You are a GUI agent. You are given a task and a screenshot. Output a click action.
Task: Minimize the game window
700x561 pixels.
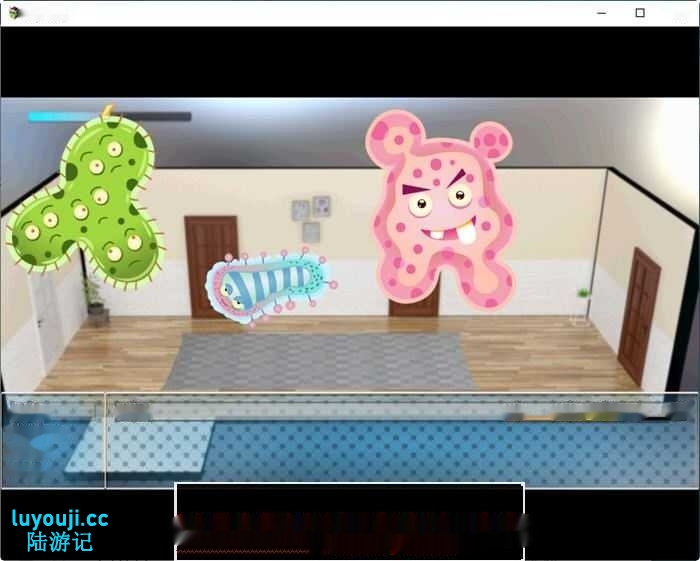(602, 13)
